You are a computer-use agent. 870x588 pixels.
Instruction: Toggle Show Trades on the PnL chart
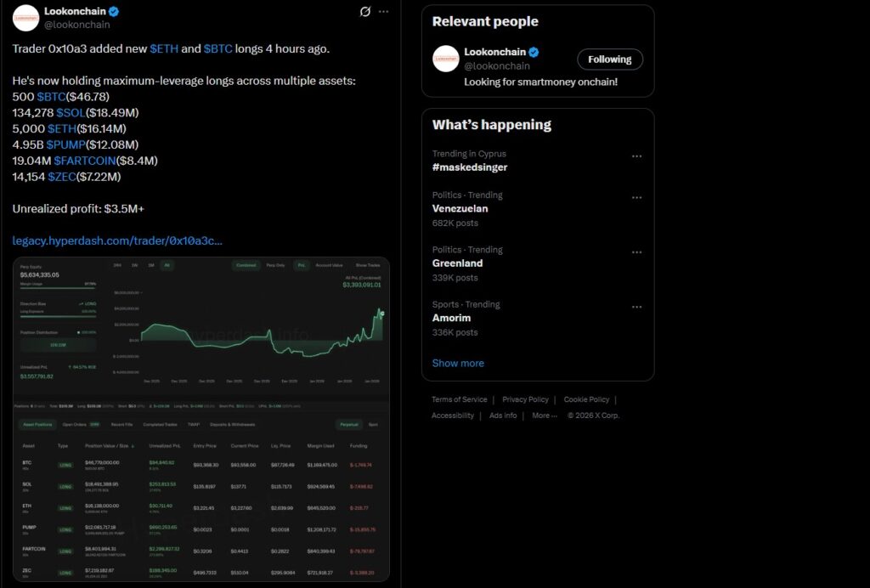(367, 264)
